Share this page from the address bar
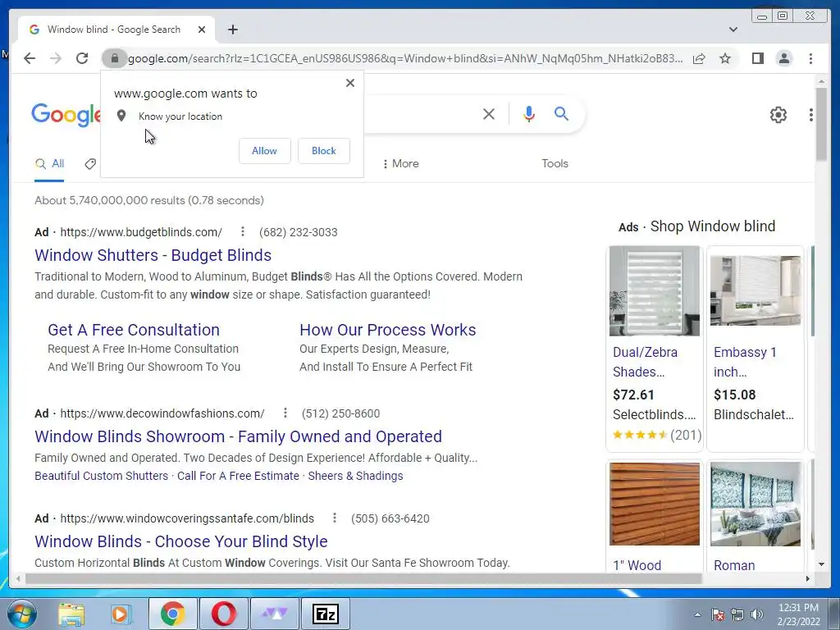The width and height of the screenshot is (840, 630). [x=699, y=58]
